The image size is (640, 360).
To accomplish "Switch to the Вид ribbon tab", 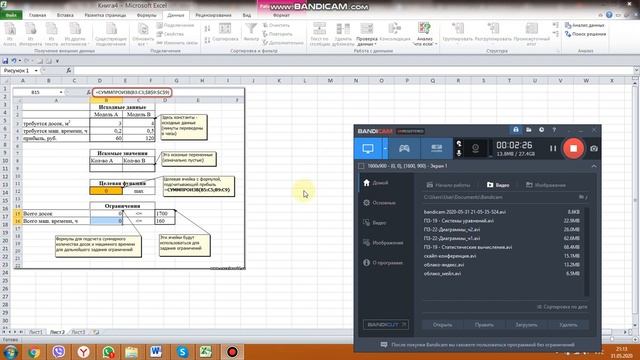I will tap(247, 15).
